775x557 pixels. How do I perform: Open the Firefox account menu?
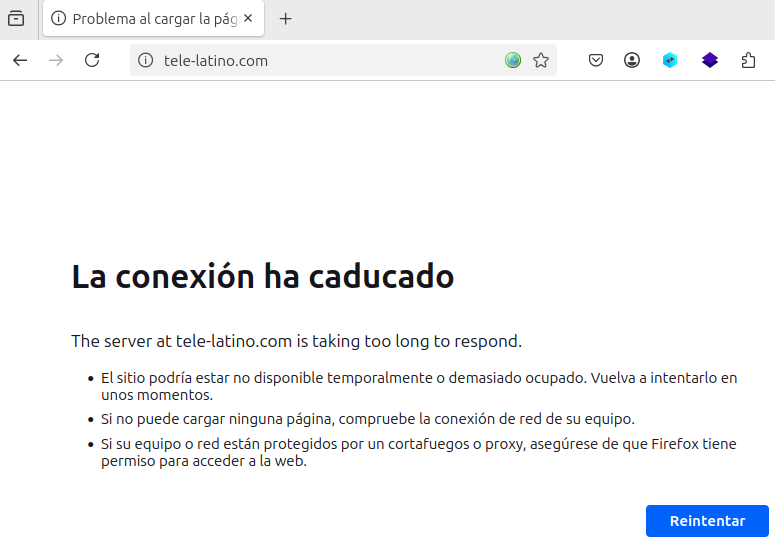coord(632,60)
